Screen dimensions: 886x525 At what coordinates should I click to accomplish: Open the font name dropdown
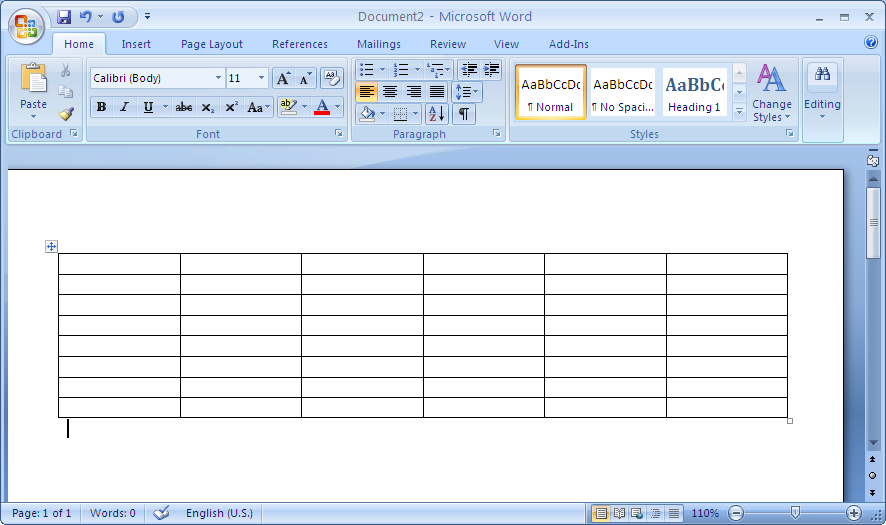(218, 78)
